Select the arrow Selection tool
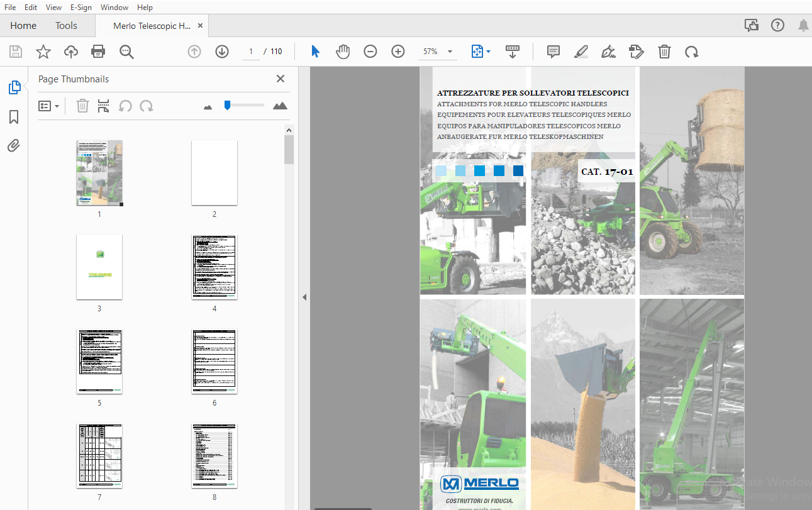812x510 pixels. pos(315,52)
